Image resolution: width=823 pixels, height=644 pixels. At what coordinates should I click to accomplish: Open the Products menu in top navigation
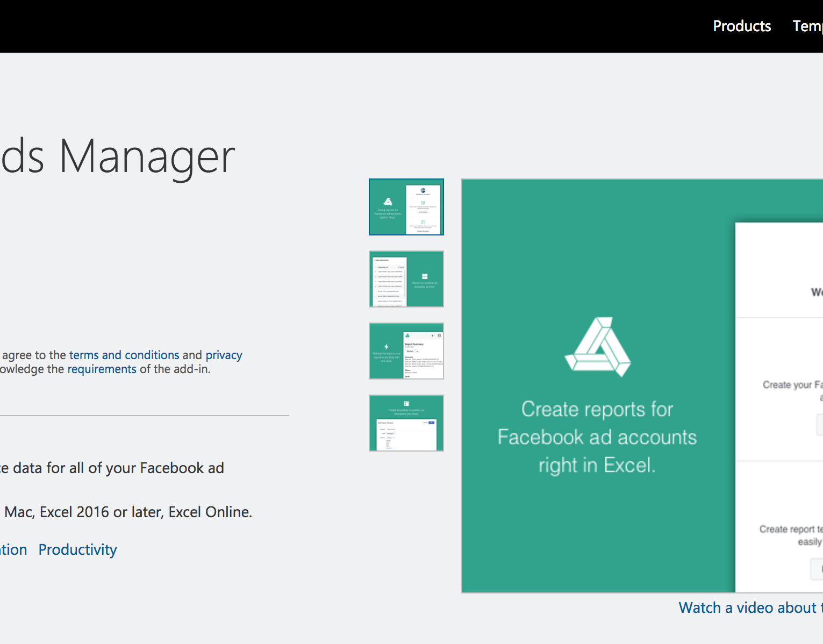pos(742,26)
